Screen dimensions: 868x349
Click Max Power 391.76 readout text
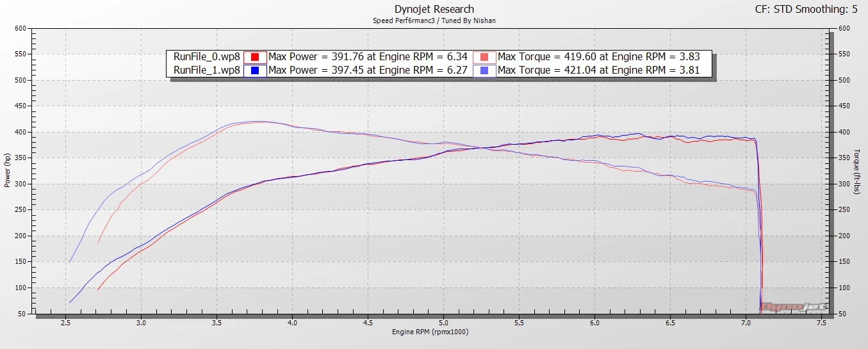point(369,57)
